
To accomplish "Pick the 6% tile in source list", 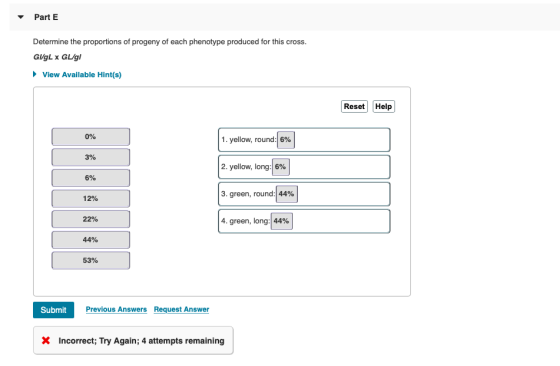I will point(91,178).
